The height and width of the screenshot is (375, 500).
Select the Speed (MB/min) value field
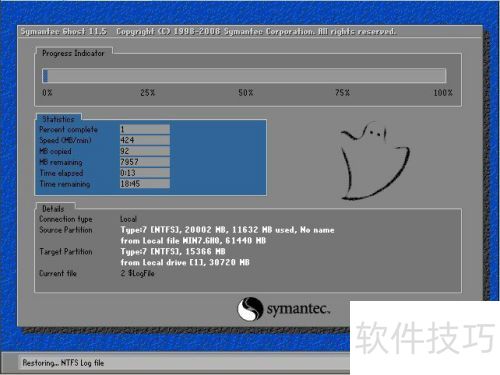[x=145, y=140]
